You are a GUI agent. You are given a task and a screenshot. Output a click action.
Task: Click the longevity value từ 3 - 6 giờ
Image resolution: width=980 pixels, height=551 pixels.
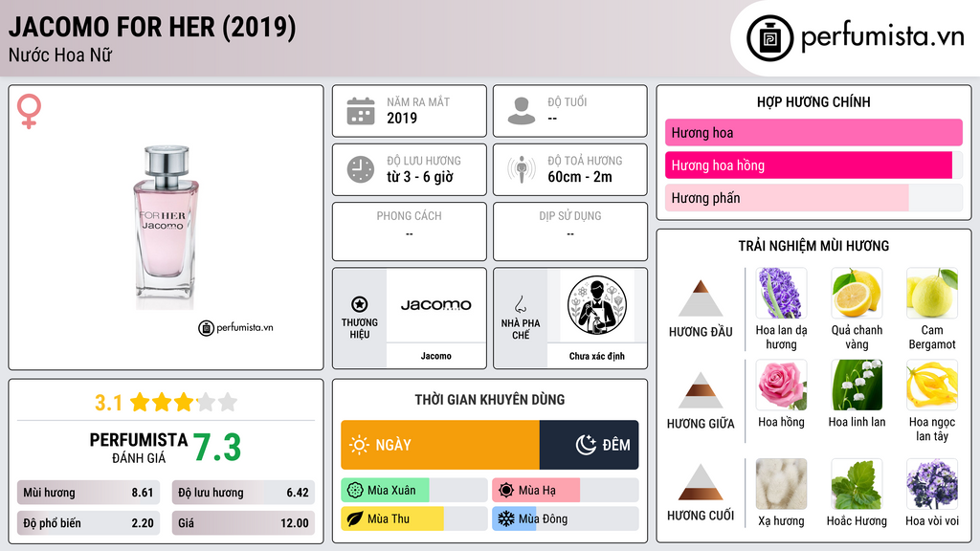point(420,177)
